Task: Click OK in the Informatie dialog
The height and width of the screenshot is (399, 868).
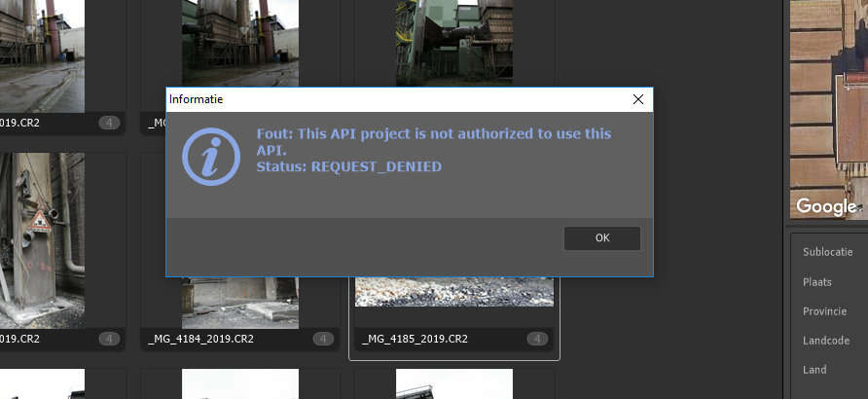Action: click(x=601, y=238)
